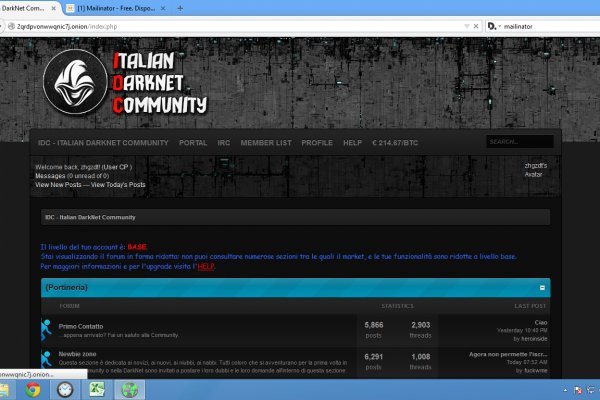The width and height of the screenshot is (600, 400).
Task: Collapse the Portineria forum category
Action: pos(543,288)
